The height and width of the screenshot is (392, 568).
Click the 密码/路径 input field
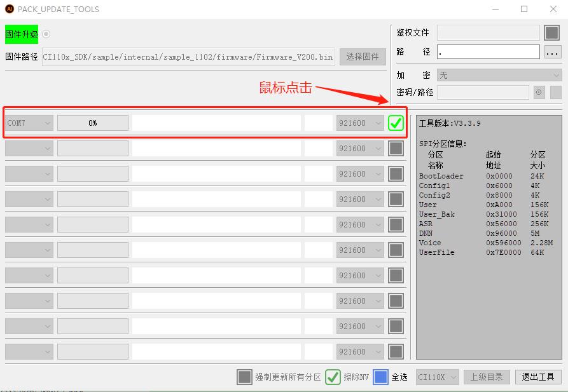click(483, 92)
